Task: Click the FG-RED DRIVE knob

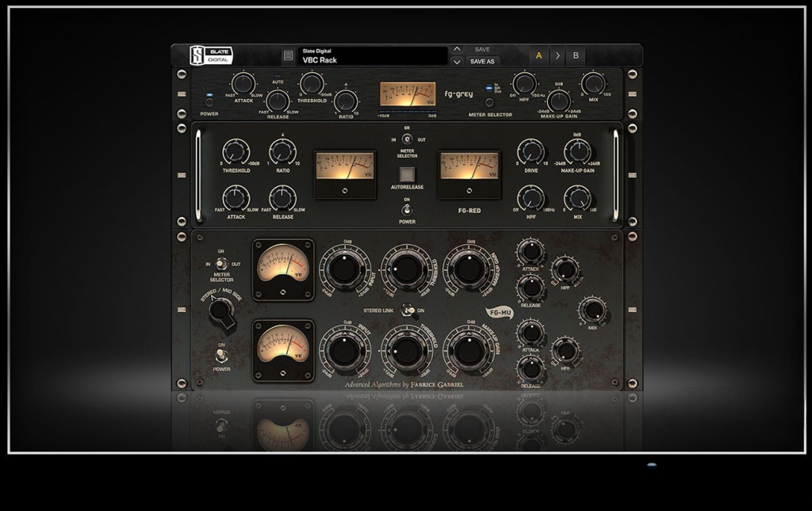Action: pyautogui.click(x=530, y=152)
